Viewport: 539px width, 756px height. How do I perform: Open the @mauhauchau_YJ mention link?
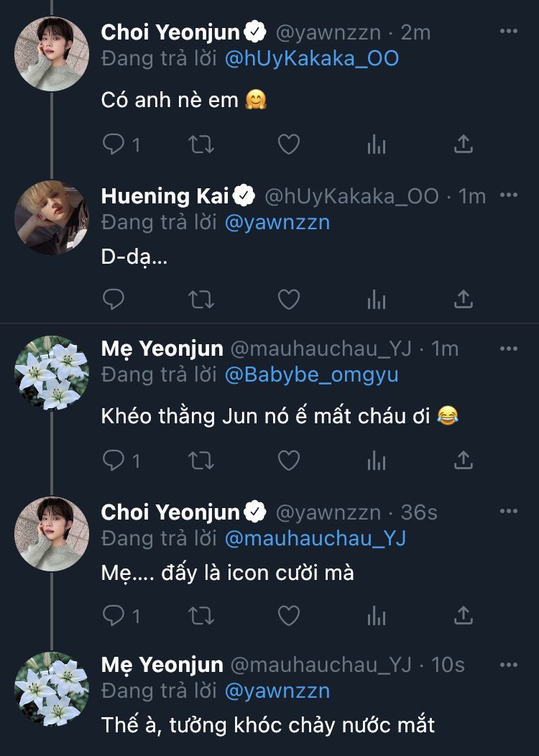coord(317,538)
